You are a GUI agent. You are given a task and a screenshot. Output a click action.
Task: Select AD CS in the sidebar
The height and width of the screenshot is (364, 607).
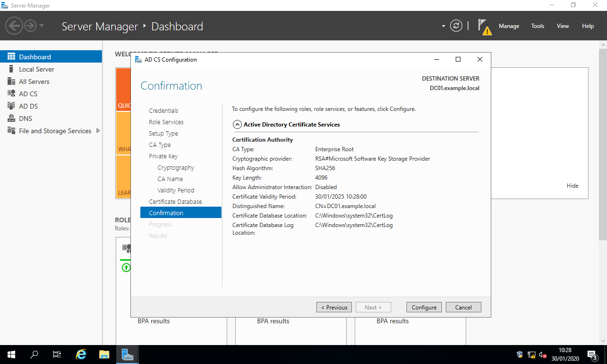click(28, 94)
